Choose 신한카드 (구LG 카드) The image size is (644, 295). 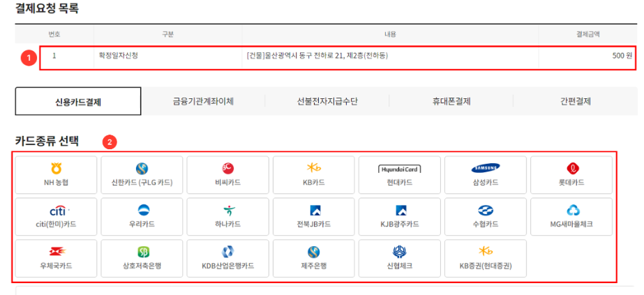[x=142, y=175]
